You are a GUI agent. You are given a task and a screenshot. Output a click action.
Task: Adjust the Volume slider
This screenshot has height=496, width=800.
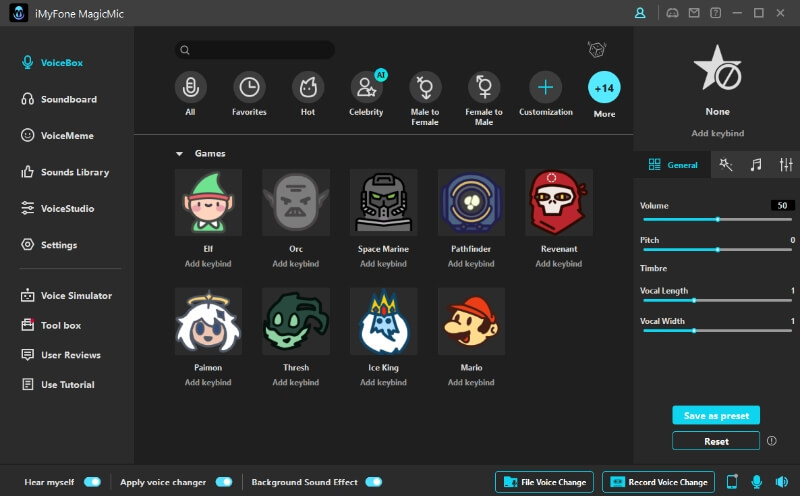(x=717, y=219)
